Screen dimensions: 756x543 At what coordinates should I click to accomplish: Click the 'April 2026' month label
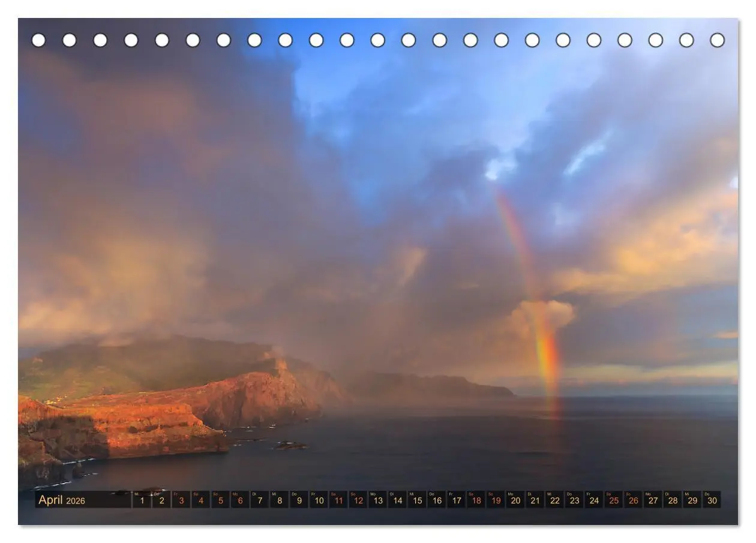coord(62,500)
